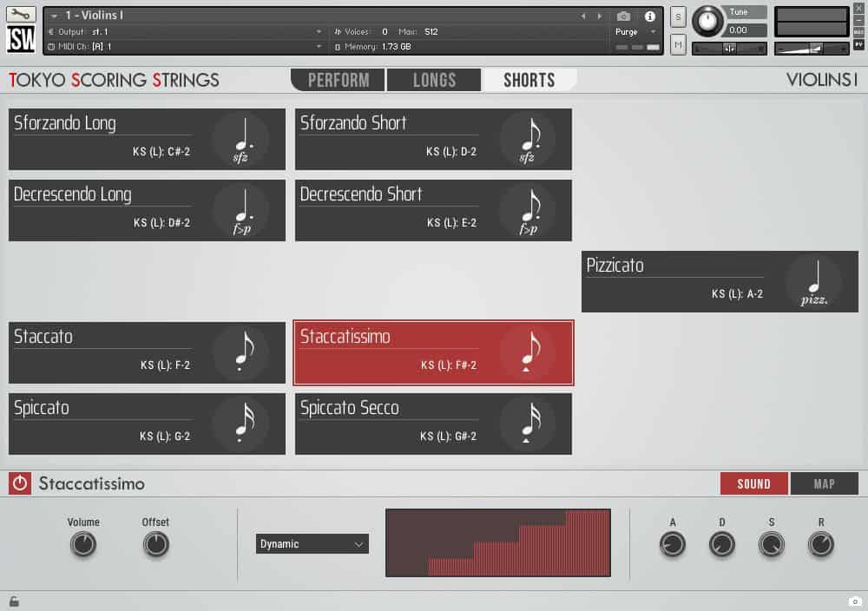Click the Sustain S knob

[771, 544]
